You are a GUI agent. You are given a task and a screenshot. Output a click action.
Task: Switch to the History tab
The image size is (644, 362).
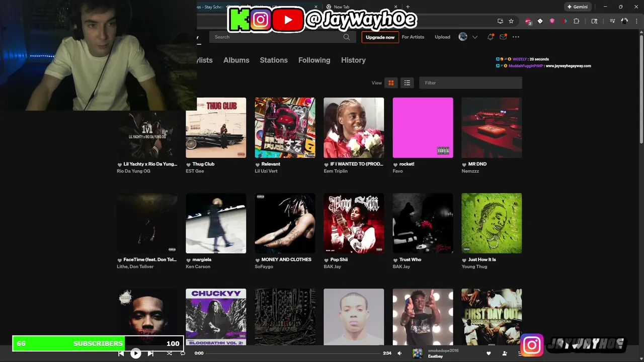click(x=353, y=60)
